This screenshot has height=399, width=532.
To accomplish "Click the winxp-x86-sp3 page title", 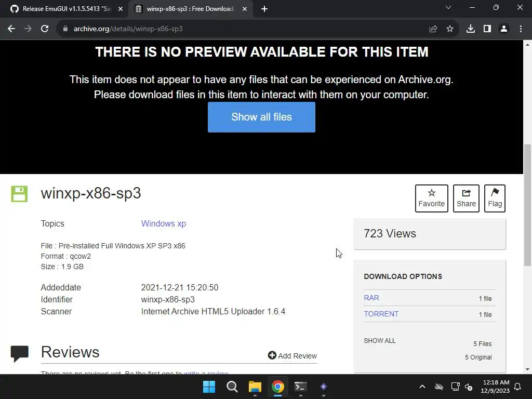I will point(91,193).
